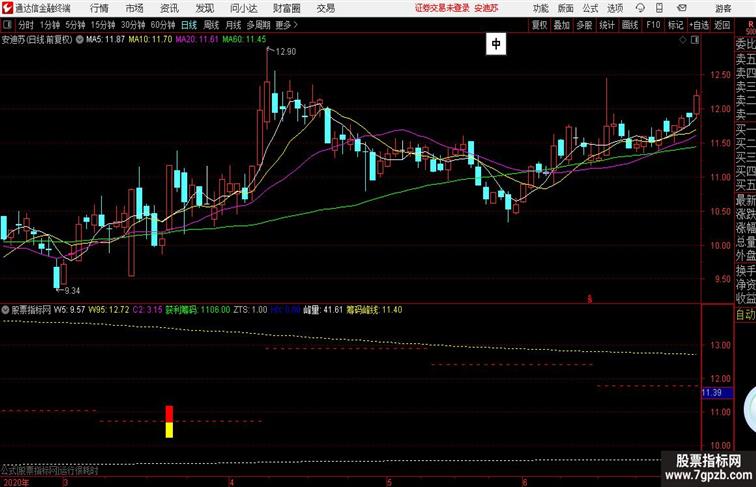Click the 2020年 date axis label
The image size is (756, 487).
point(15,482)
